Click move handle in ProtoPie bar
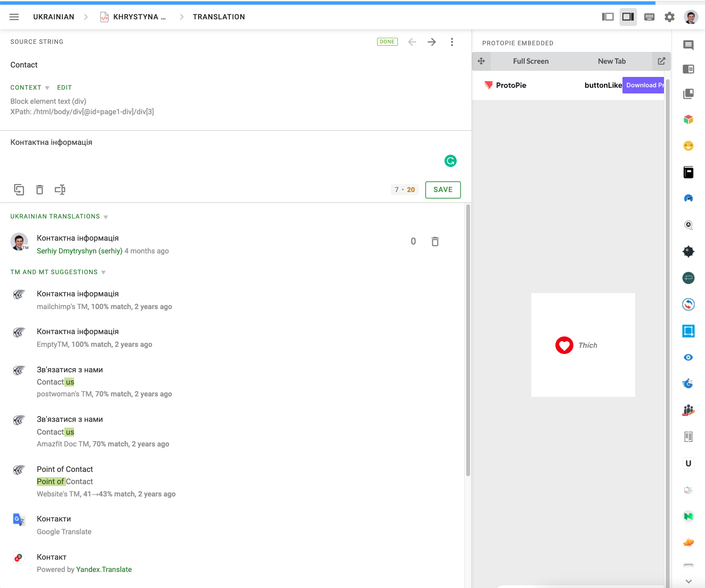Screen dimensions: 705x588 (481, 61)
